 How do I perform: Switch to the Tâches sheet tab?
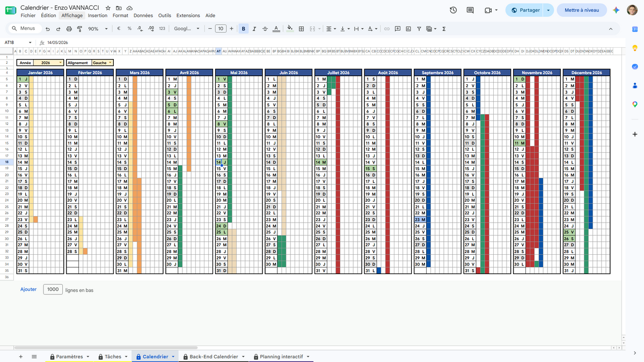[113, 357]
